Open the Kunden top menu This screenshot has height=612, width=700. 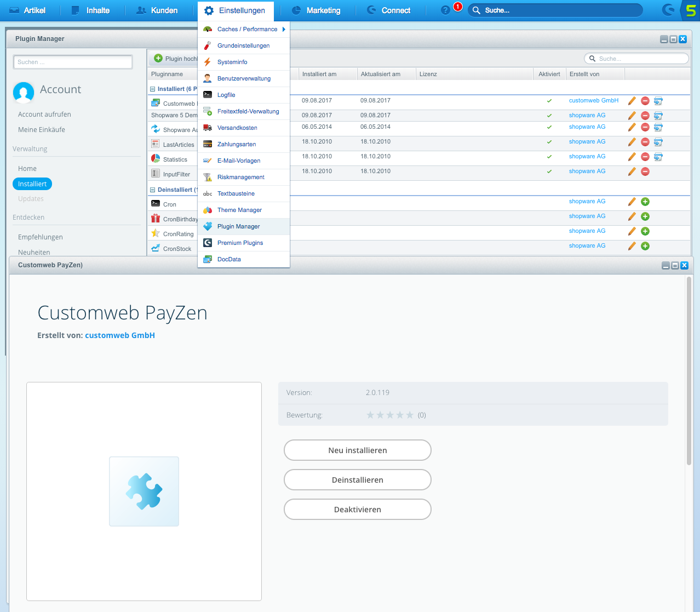pos(157,10)
